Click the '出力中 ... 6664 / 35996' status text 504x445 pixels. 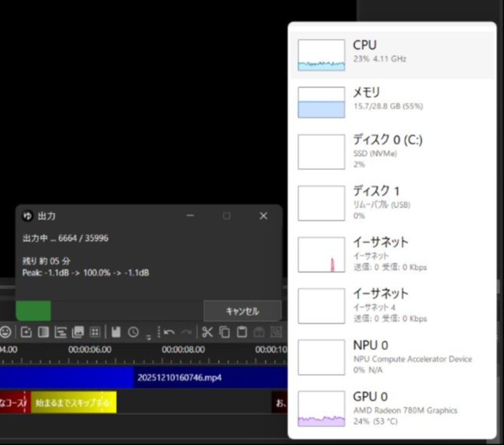coord(66,238)
